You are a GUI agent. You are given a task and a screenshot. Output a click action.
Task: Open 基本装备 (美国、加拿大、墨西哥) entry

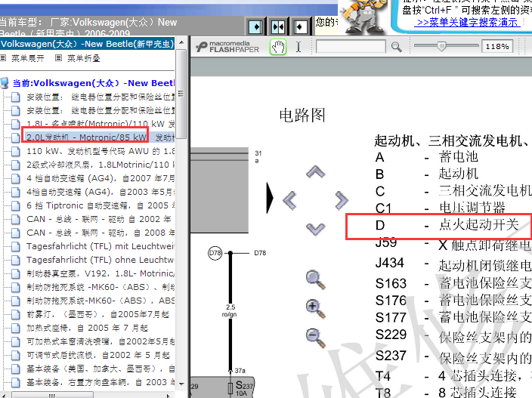[x=101, y=369]
